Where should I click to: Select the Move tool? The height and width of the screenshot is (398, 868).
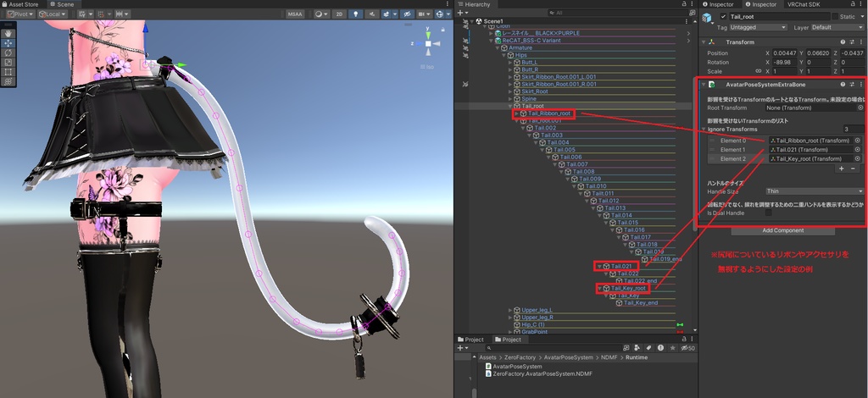click(8, 43)
